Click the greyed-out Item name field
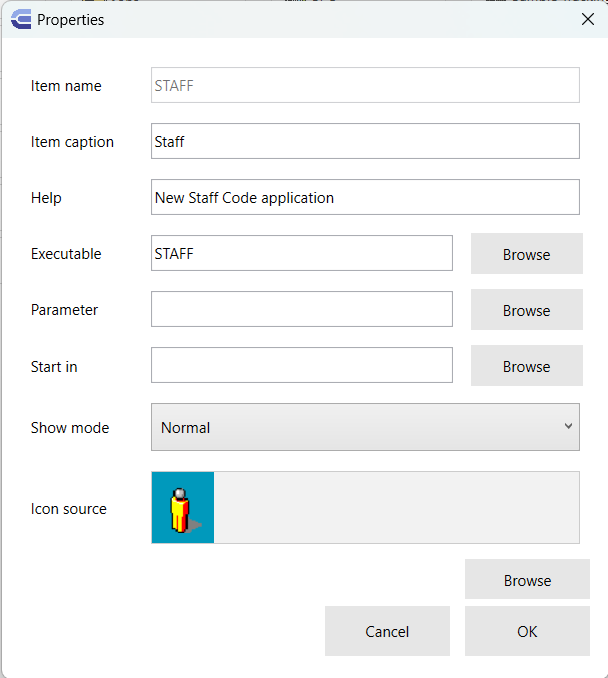The image size is (608, 678). tap(365, 85)
